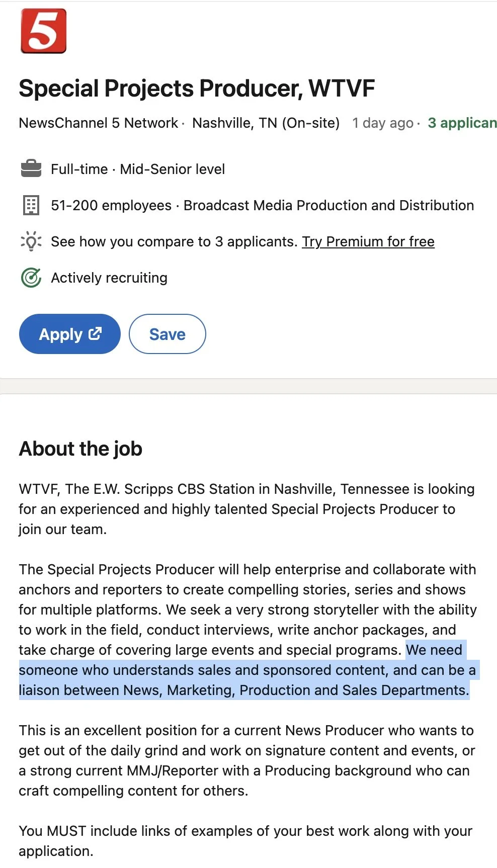Click the green target Actively recruiting icon
This screenshot has height=868, width=497.
pyautogui.click(x=31, y=278)
